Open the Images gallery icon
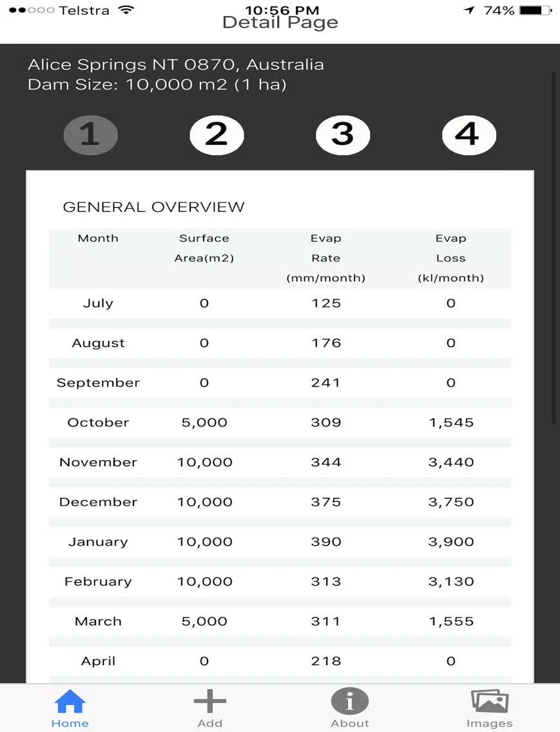Image resolution: width=560 pixels, height=732 pixels. click(490, 701)
